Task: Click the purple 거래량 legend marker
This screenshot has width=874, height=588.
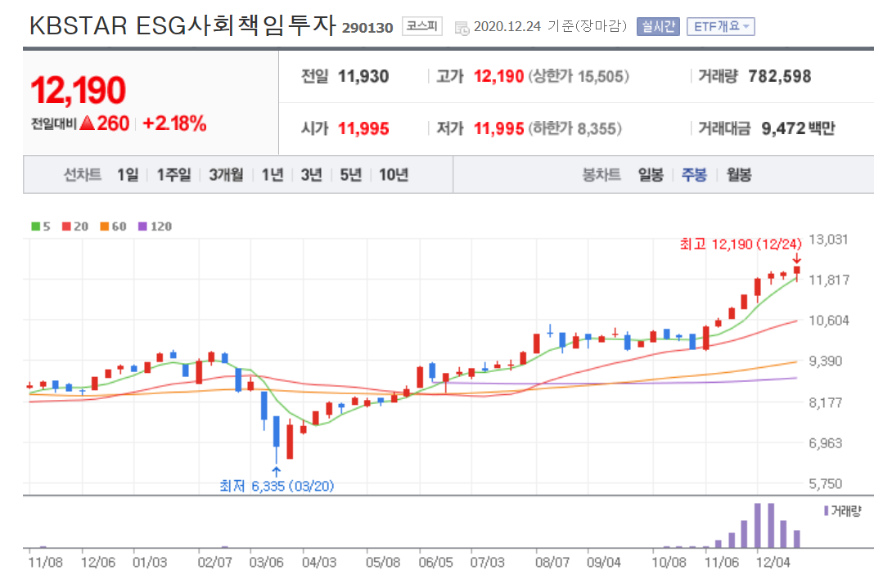Action: (826, 510)
